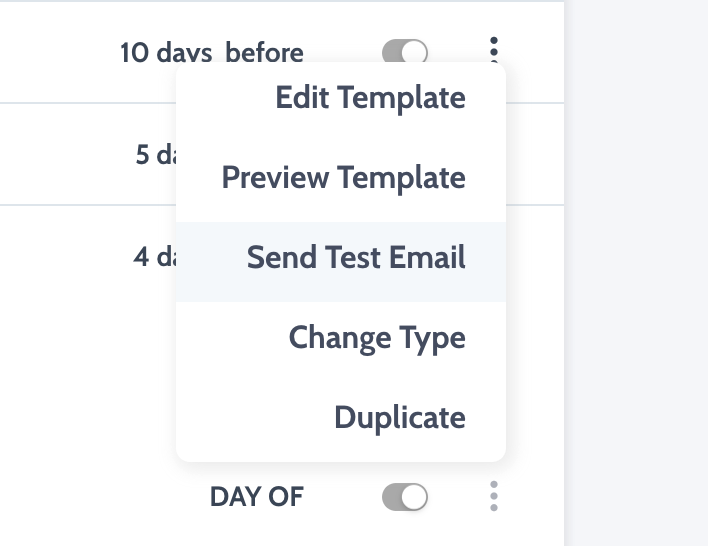Open the kebab menu for 10 days before

[494, 50]
